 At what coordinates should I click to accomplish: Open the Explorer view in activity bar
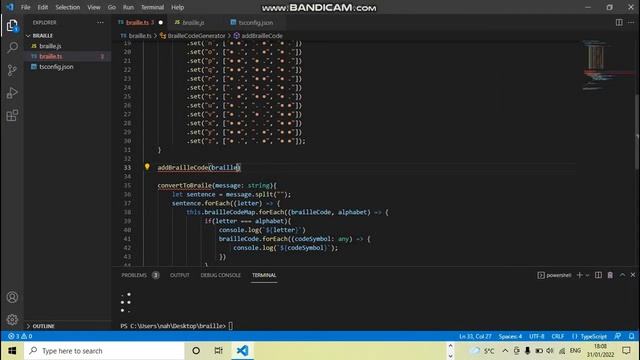pyautogui.click(x=12, y=26)
